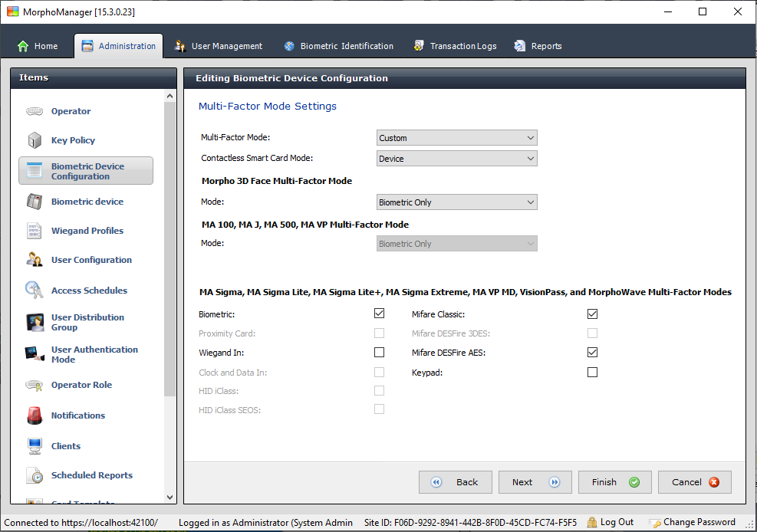The width and height of the screenshot is (757, 532).
Task: Open the Key Policy settings
Action: pyautogui.click(x=72, y=140)
